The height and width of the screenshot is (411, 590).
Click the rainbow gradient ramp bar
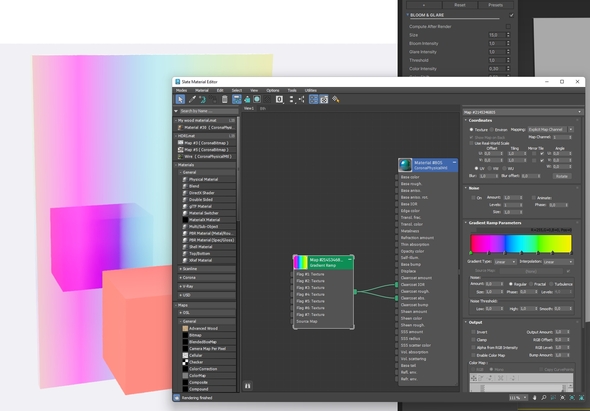pos(521,243)
